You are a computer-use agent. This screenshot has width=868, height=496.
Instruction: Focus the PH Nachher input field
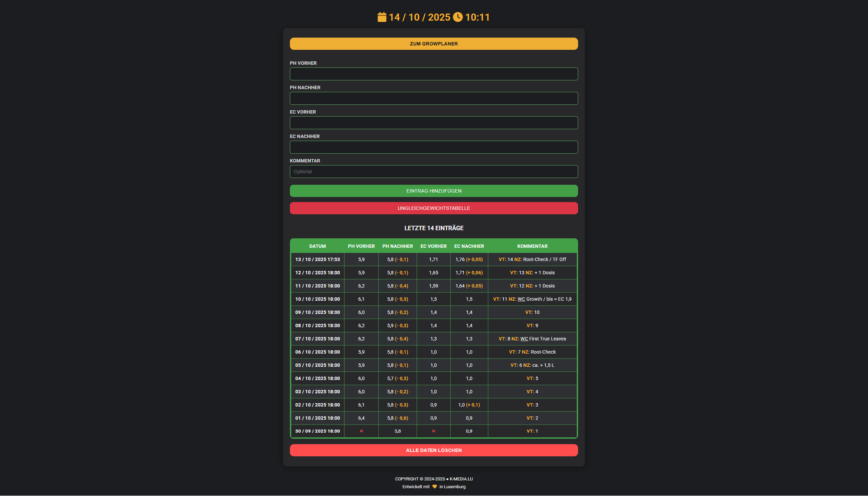point(434,99)
